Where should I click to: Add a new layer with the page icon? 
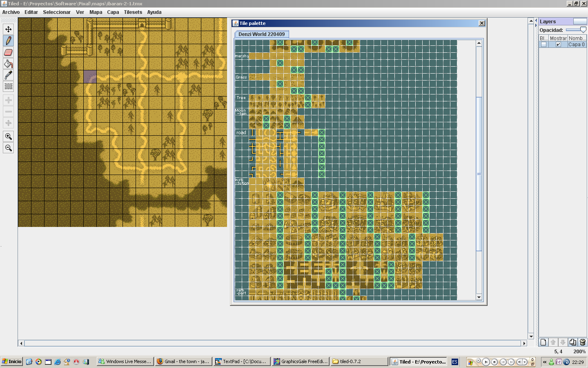(543, 342)
